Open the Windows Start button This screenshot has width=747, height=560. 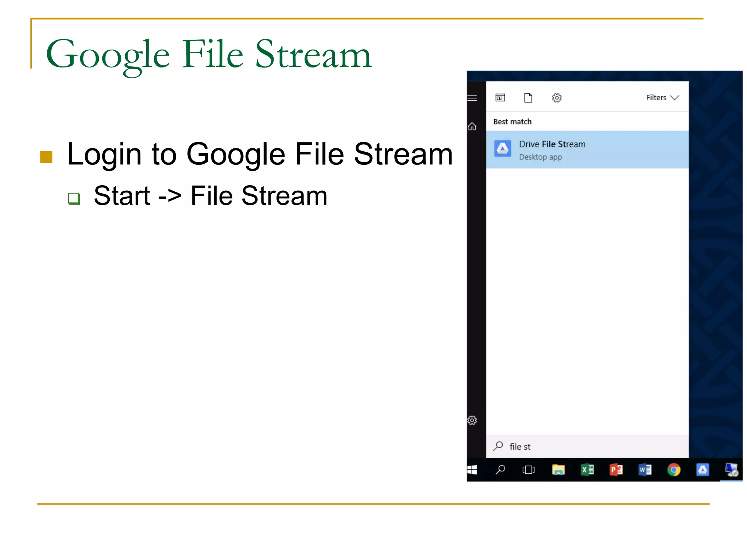point(472,470)
